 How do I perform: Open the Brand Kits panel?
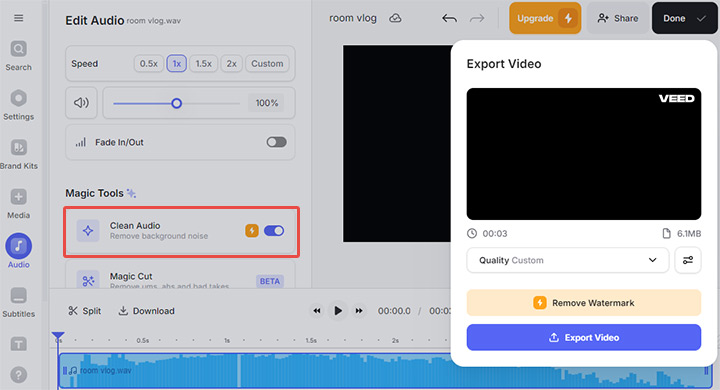click(18, 154)
